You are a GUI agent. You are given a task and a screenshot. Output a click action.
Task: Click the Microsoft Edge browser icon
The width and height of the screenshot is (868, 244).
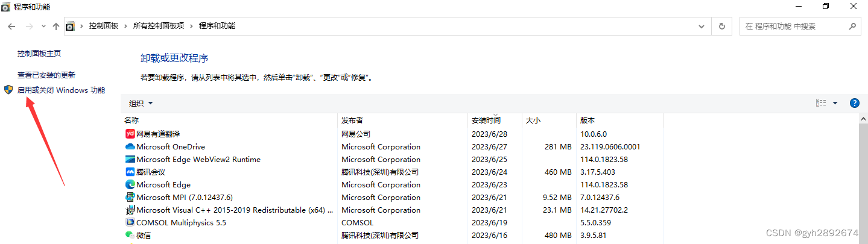coord(130,184)
